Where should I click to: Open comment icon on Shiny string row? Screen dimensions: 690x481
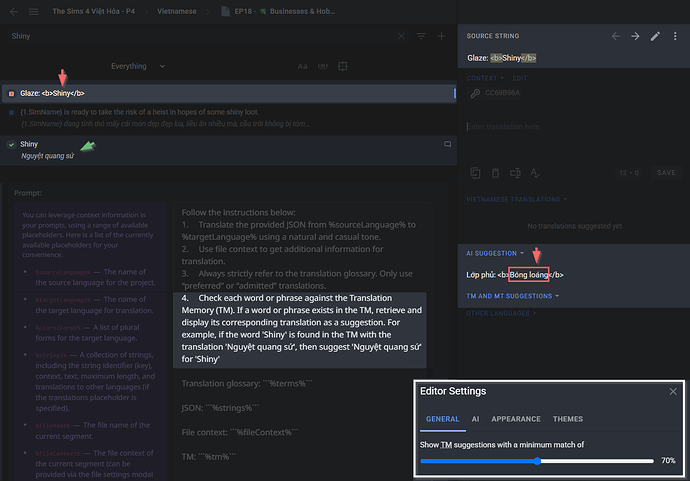[x=447, y=144]
